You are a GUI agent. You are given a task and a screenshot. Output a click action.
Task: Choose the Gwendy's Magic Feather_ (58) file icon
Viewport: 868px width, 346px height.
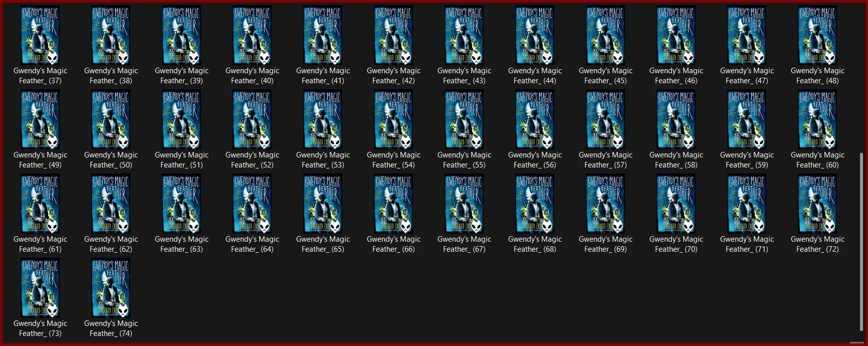[x=676, y=119]
